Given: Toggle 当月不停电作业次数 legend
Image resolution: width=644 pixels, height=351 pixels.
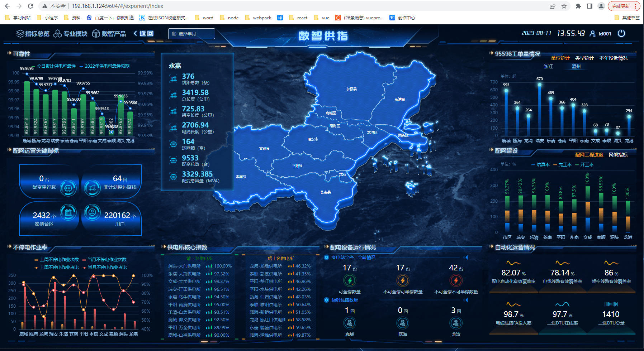Looking at the screenshot, I should pyautogui.click(x=104, y=260).
